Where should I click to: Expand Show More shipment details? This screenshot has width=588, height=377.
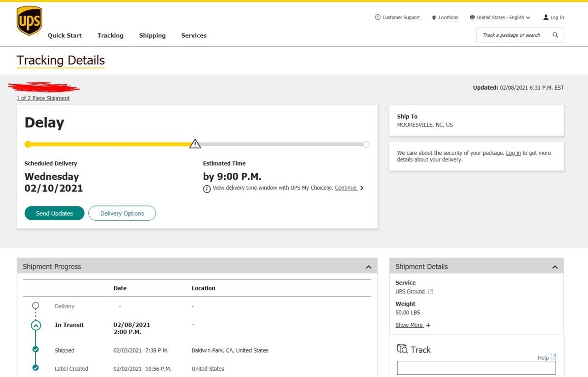tap(409, 325)
